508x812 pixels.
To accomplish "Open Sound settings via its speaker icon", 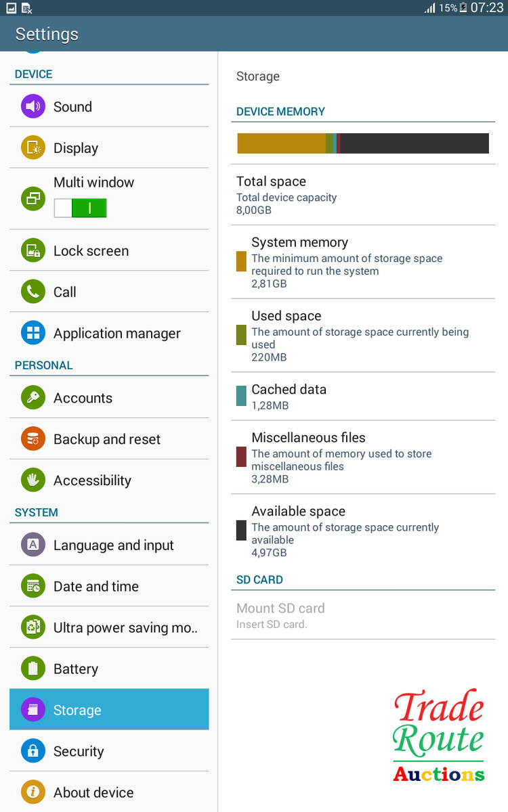I will tap(33, 106).
